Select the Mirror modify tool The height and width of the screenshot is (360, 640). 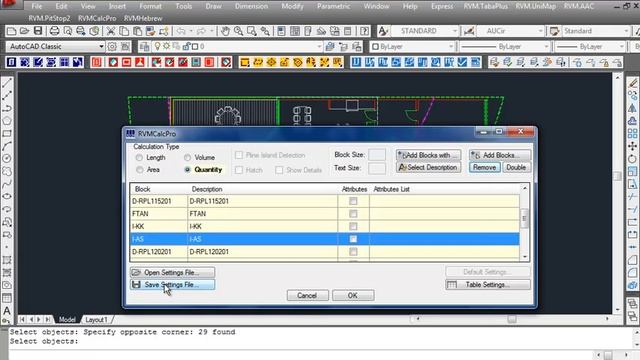click(x=633, y=108)
